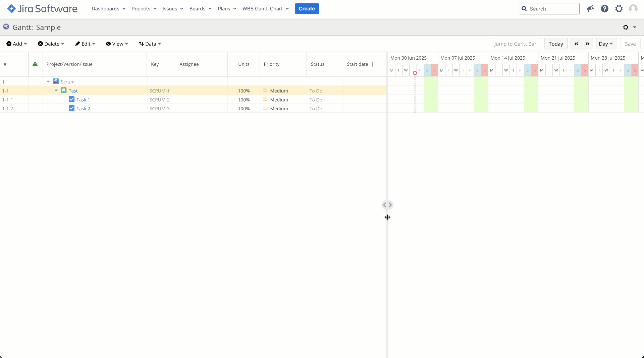The width and height of the screenshot is (644, 358).
Task: Click the user profile avatar
Action: point(633,9)
